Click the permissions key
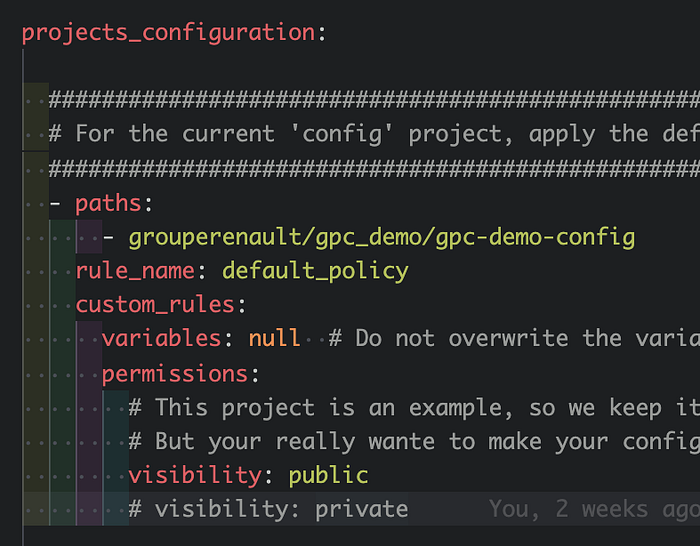700x546 pixels. [175, 373]
